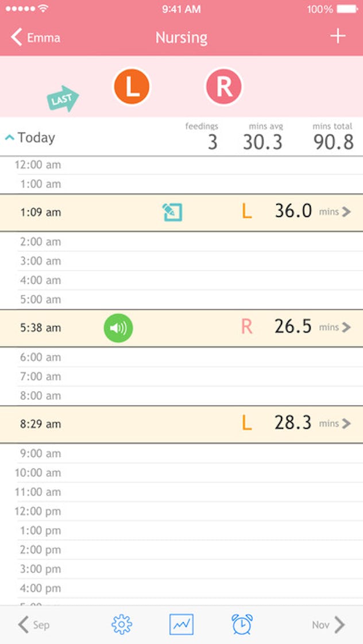The height and width of the screenshot is (644, 363).
Task: Tap the mins total value 90.8
Action: [332, 137]
